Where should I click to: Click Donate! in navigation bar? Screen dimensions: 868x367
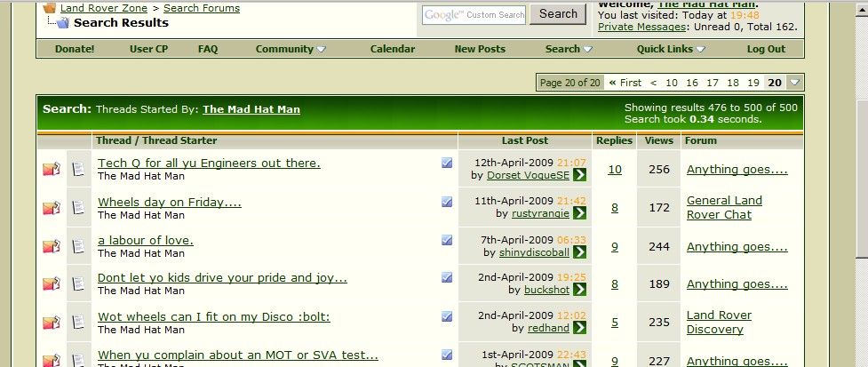pos(75,49)
